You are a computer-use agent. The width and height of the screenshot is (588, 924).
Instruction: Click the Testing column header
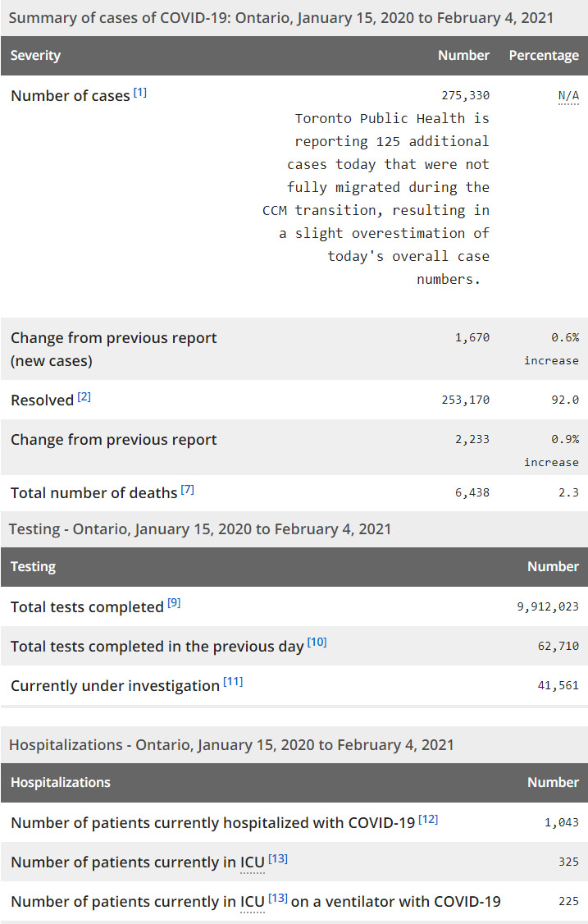coord(33,567)
